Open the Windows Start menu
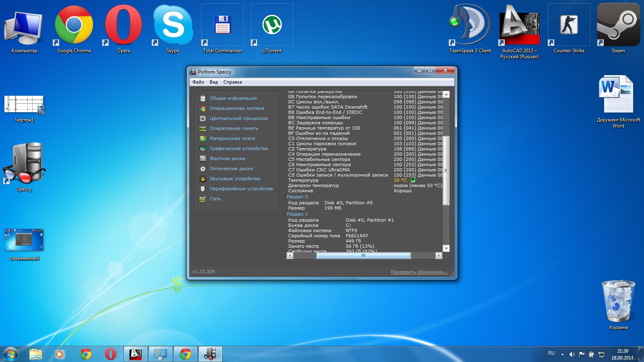The height and width of the screenshot is (362, 644). pyautogui.click(x=10, y=354)
